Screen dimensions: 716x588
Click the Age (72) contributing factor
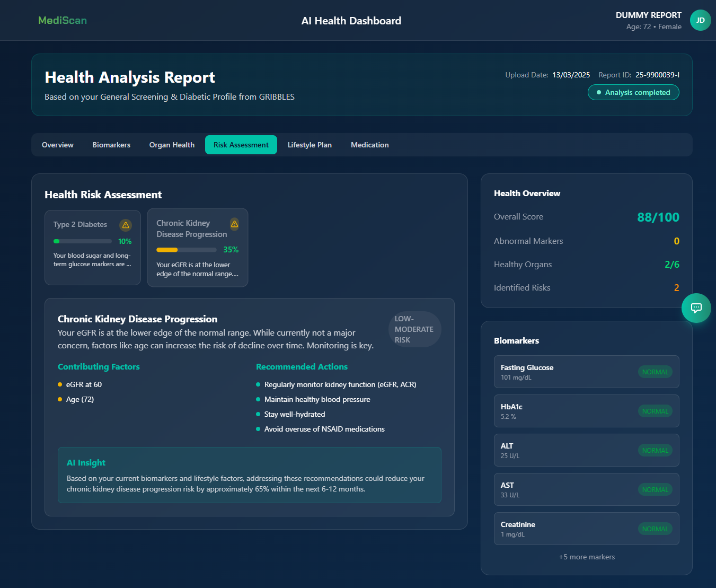[x=80, y=399]
